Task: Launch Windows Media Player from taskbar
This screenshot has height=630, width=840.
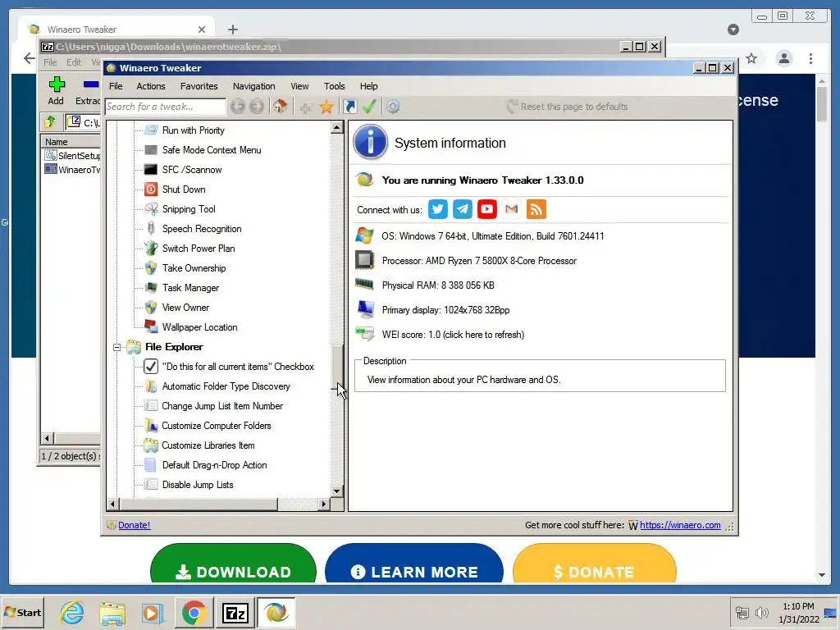Action: pos(152,612)
